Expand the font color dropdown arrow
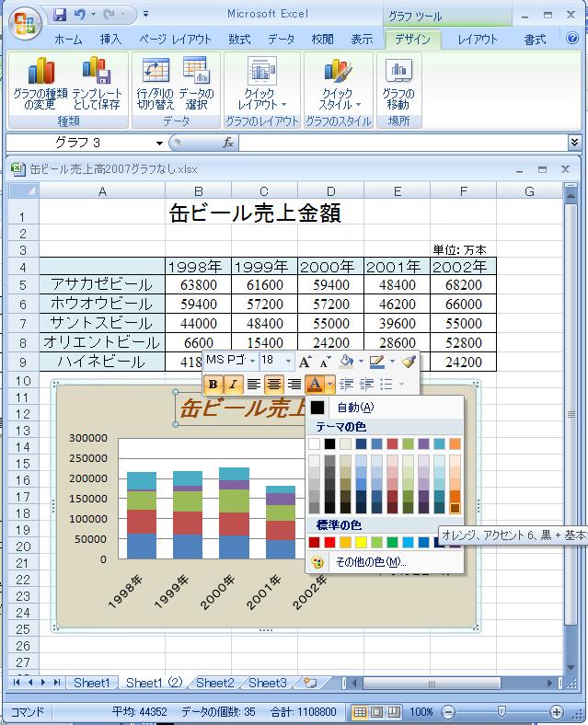The image size is (588, 725). point(329,385)
